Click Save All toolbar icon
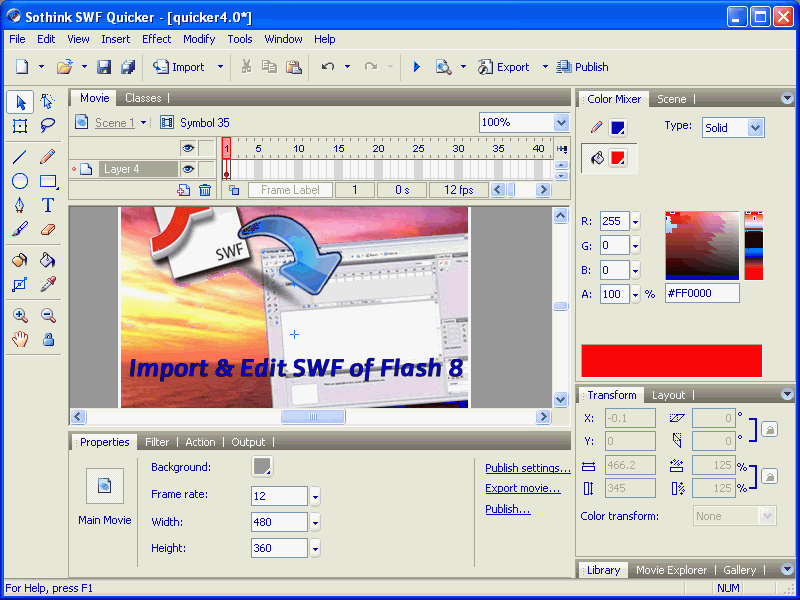 [x=128, y=67]
